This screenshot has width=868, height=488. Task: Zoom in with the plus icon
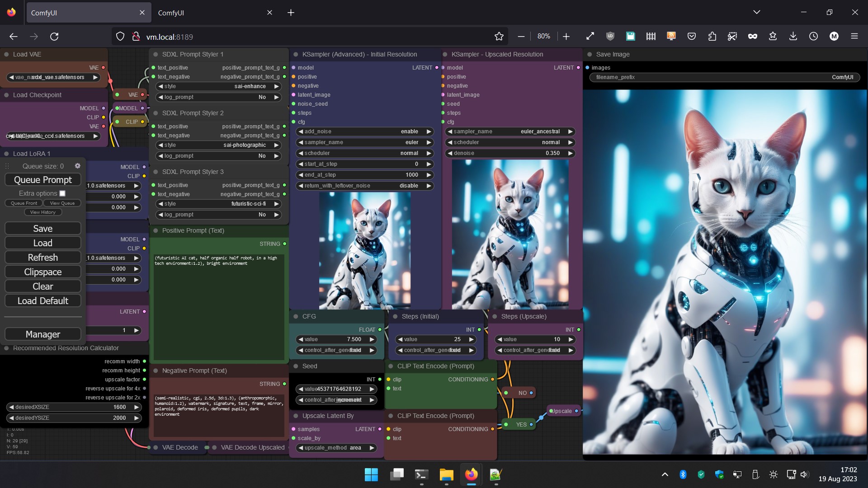(x=566, y=37)
